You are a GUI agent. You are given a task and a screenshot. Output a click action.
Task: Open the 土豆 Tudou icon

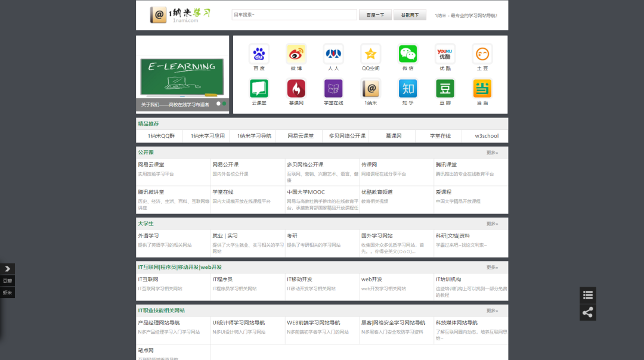pyautogui.click(x=482, y=54)
